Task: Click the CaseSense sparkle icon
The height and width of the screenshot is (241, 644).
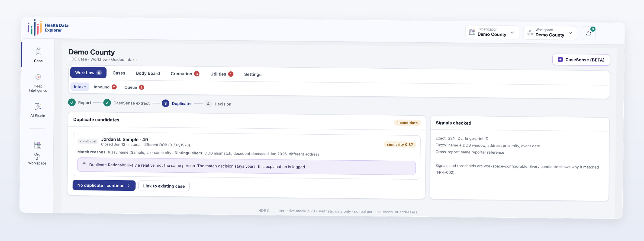Action: pyautogui.click(x=560, y=59)
